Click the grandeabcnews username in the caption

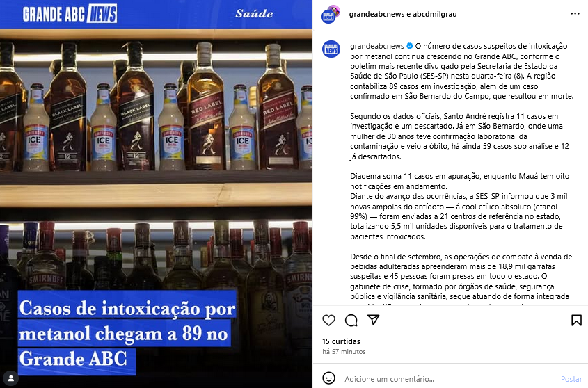pyautogui.click(x=377, y=46)
